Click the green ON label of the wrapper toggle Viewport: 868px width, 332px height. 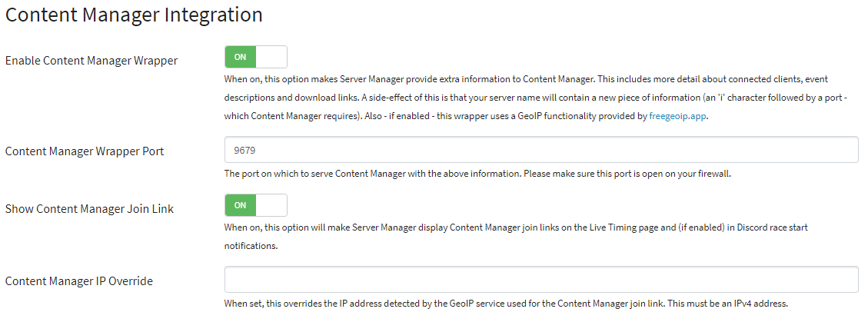coord(240,57)
